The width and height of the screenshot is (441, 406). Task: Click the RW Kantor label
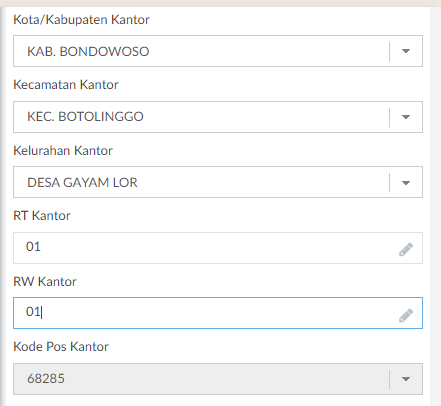(45, 282)
